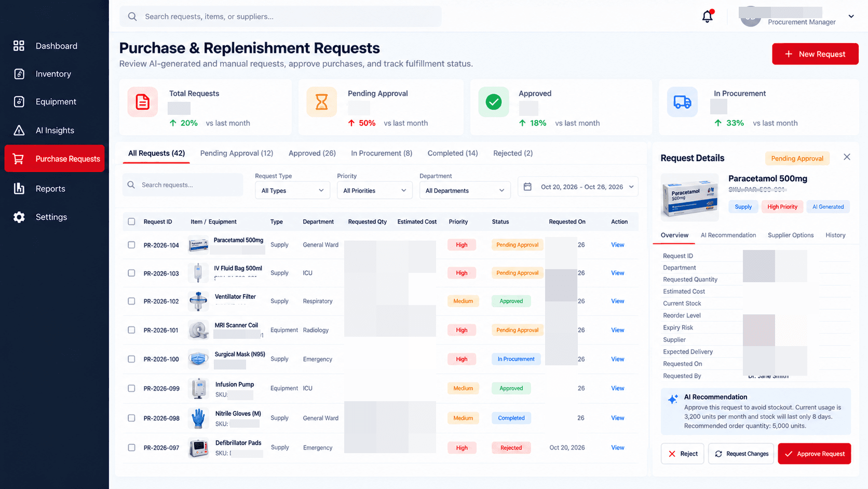Switch to Pending Approval (12) tab

tap(237, 153)
